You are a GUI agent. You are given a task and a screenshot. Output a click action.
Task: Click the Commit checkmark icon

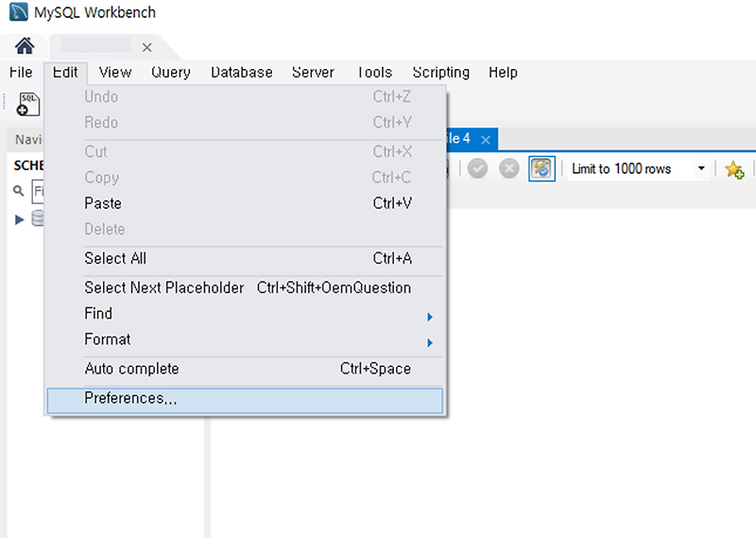(x=477, y=168)
